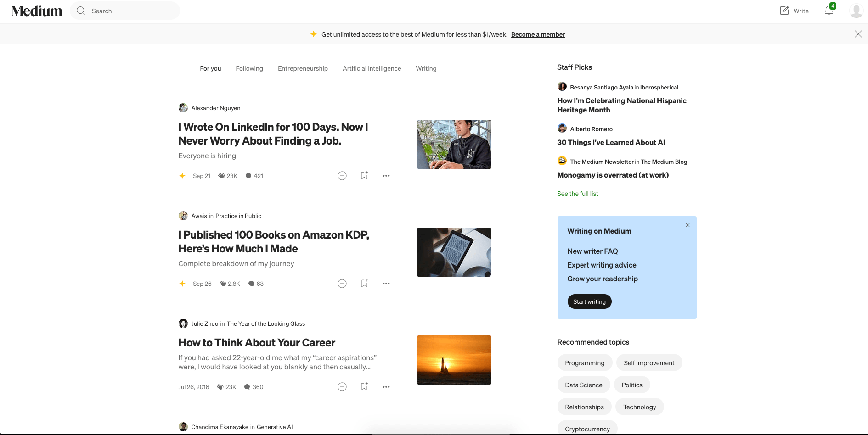868x435 pixels.
Task: Open The Year of the Looking Glass publication
Action: point(266,323)
